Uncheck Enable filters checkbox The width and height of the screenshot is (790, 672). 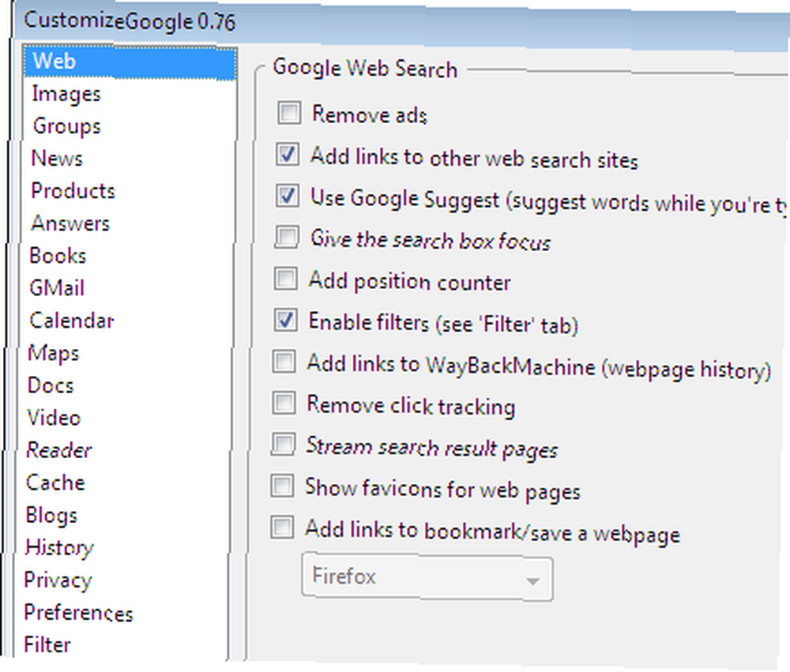pos(285,320)
